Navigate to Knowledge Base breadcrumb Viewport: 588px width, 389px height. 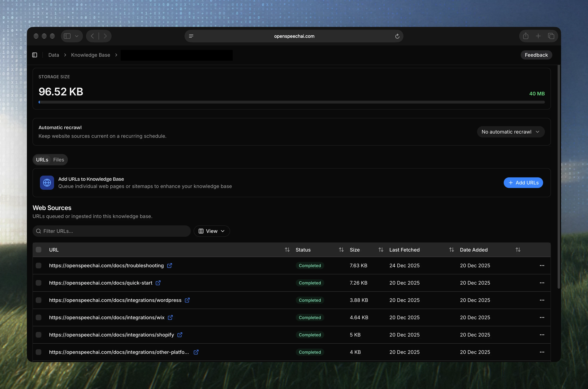click(x=91, y=55)
